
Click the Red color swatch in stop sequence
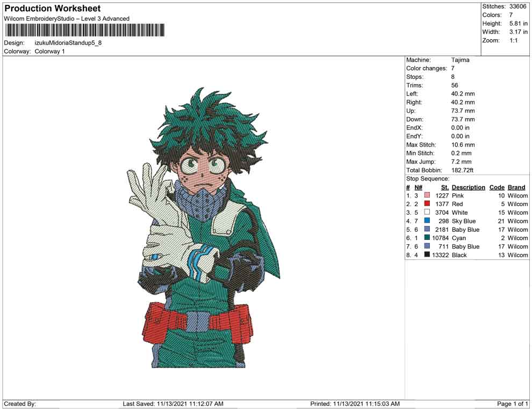pos(427,203)
